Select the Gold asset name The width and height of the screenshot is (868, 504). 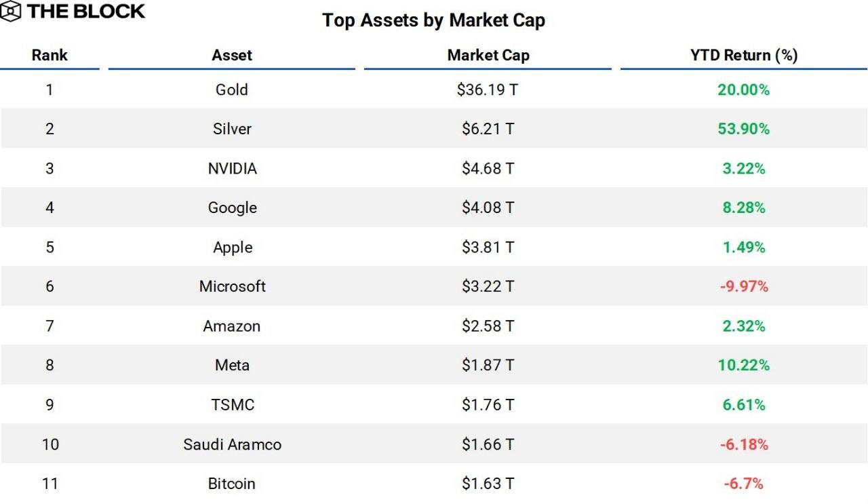[x=232, y=90]
